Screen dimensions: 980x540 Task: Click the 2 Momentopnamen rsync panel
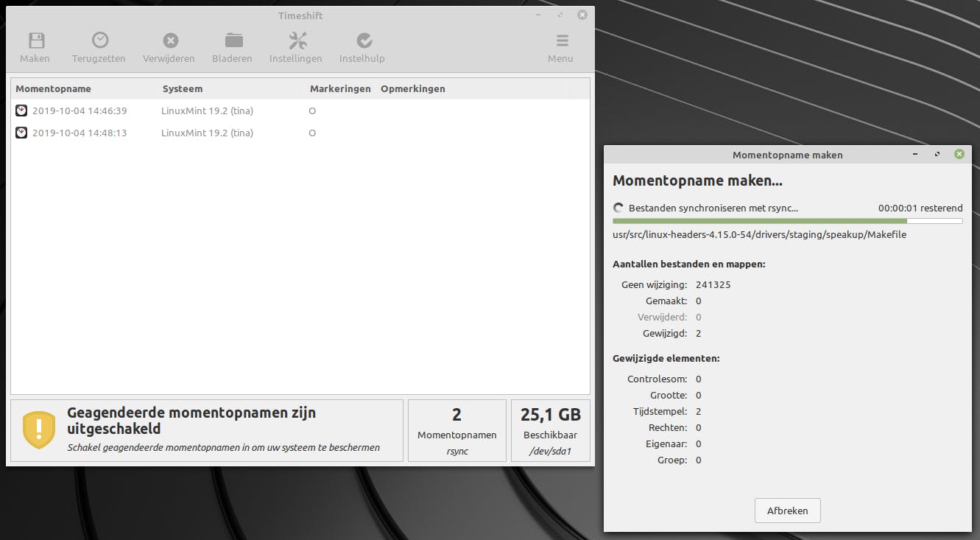(x=457, y=430)
